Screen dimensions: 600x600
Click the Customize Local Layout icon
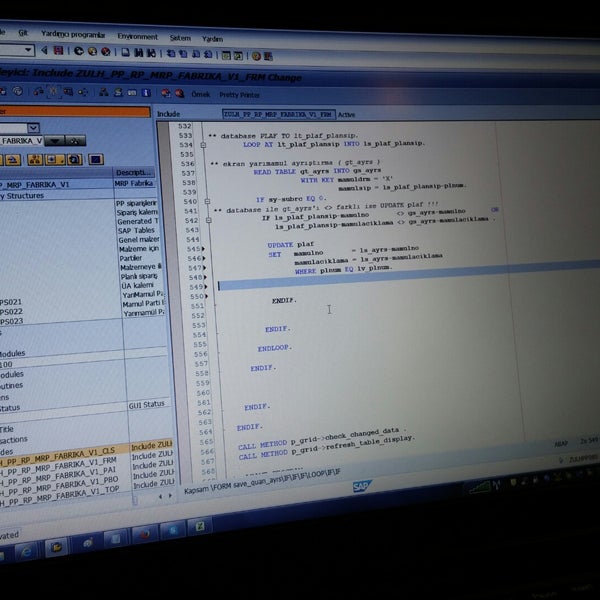click(x=268, y=57)
